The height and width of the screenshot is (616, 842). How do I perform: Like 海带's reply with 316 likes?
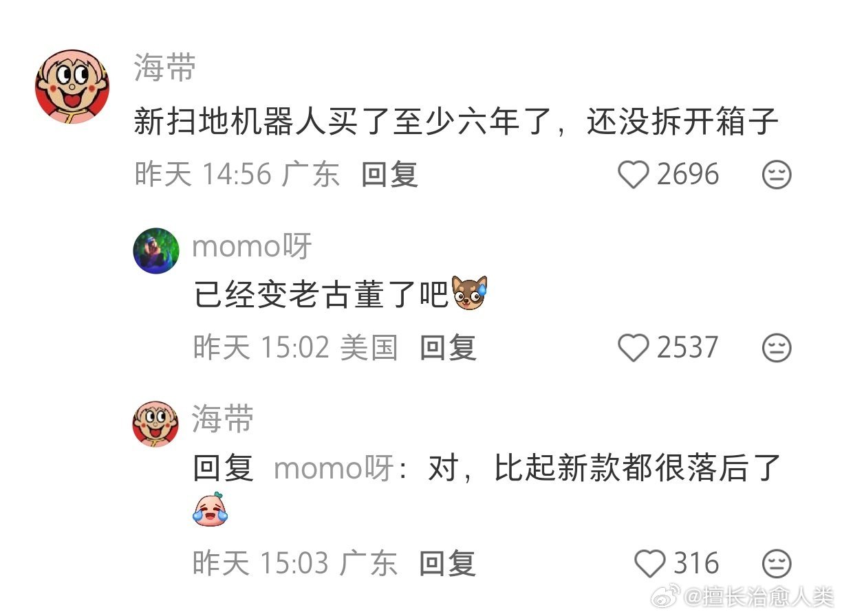[649, 564]
